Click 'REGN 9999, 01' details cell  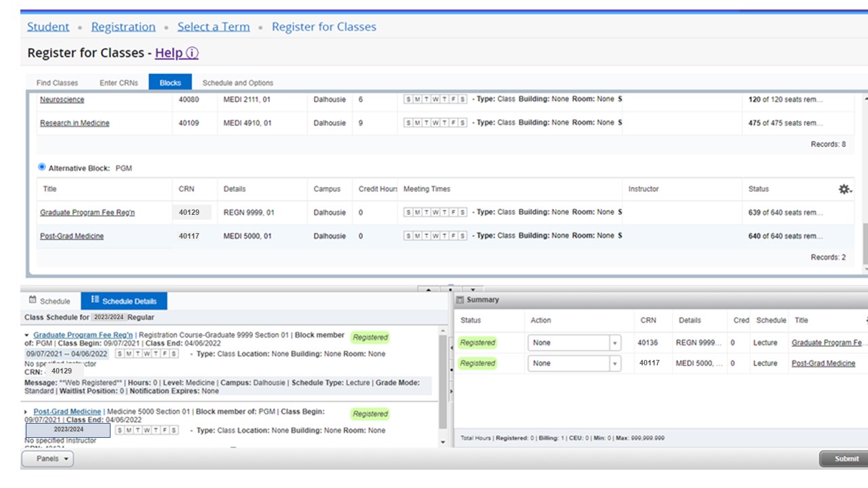coord(249,213)
